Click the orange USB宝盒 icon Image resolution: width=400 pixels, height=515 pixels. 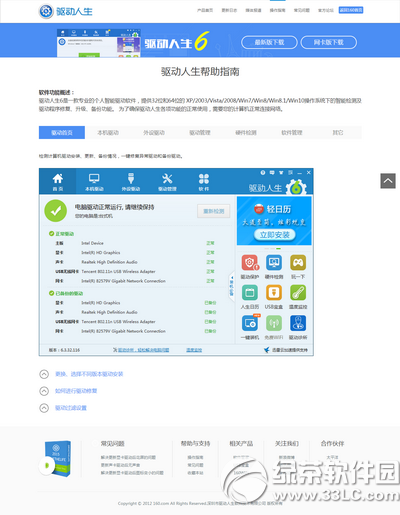274,293
